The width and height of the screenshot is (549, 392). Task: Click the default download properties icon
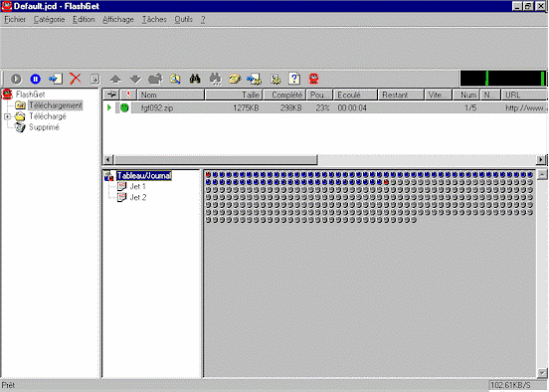coord(275,80)
